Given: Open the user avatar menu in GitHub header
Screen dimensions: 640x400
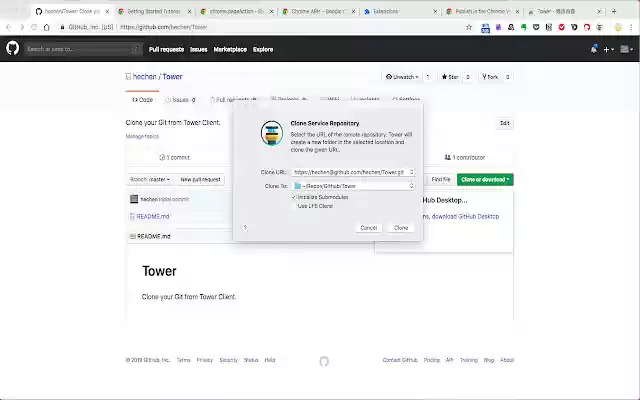Looking at the screenshot, I should coord(627,49).
